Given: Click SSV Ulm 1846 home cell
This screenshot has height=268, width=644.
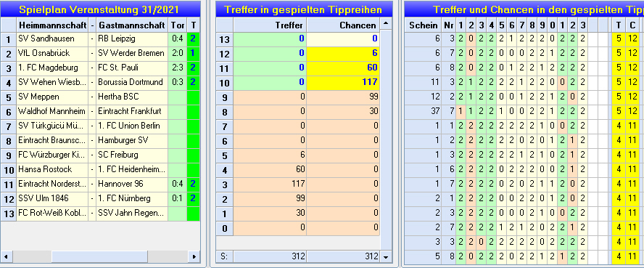Looking at the screenshot, I should tap(52, 198).
